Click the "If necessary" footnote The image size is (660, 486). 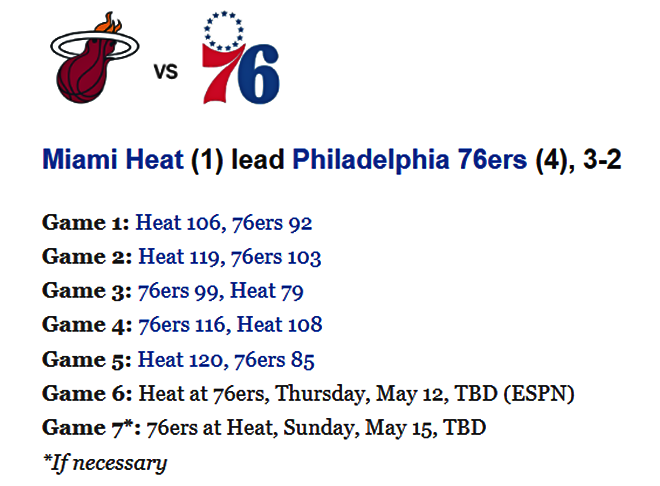pos(105,462)
